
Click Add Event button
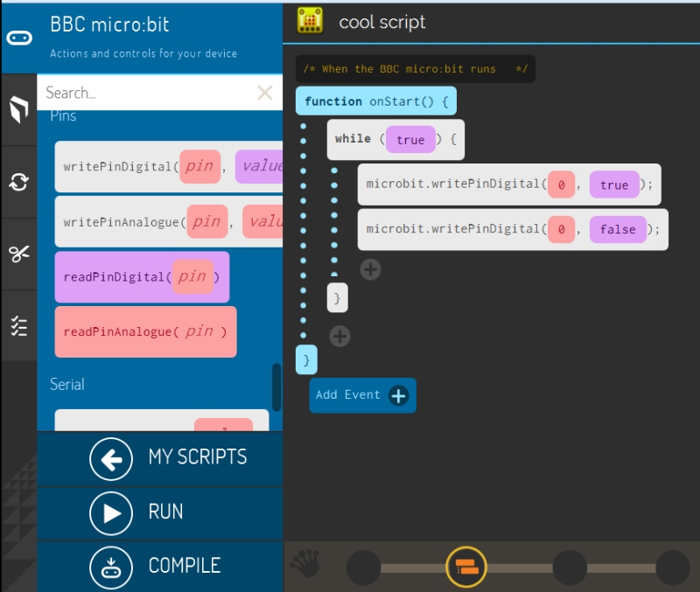(x=362, y=395)
